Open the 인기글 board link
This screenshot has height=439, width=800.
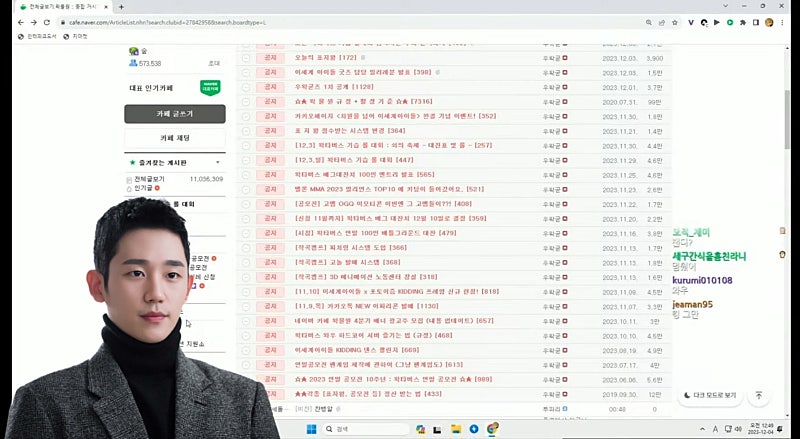pyautogui.click(x=143, y=188)
